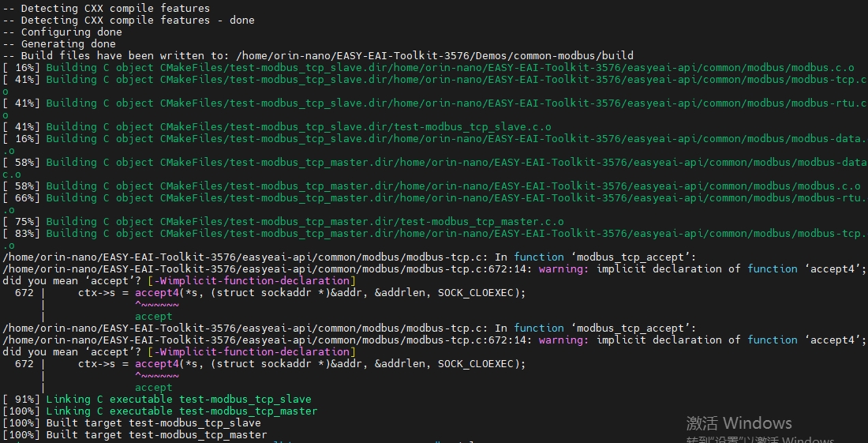The image size is (868, 443).
Task: Click the tcp_slave.dir modbus-rtu.c build line
Action: (x=434, y=103)
